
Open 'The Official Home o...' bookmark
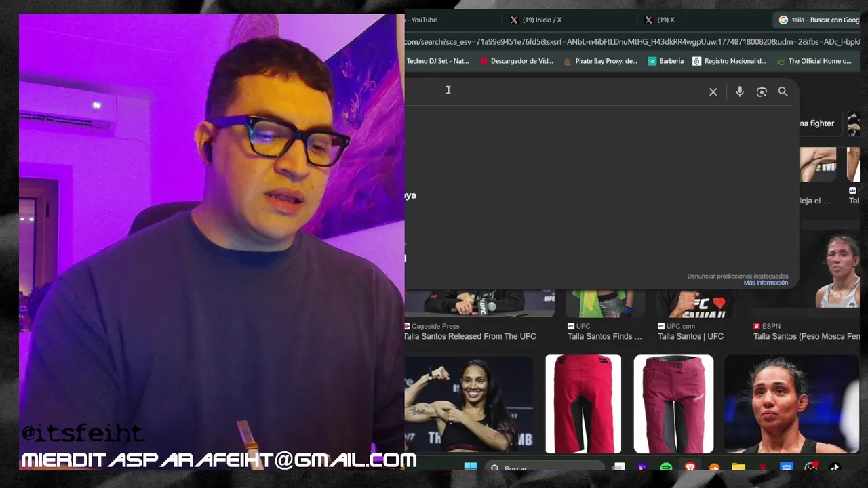814,61
